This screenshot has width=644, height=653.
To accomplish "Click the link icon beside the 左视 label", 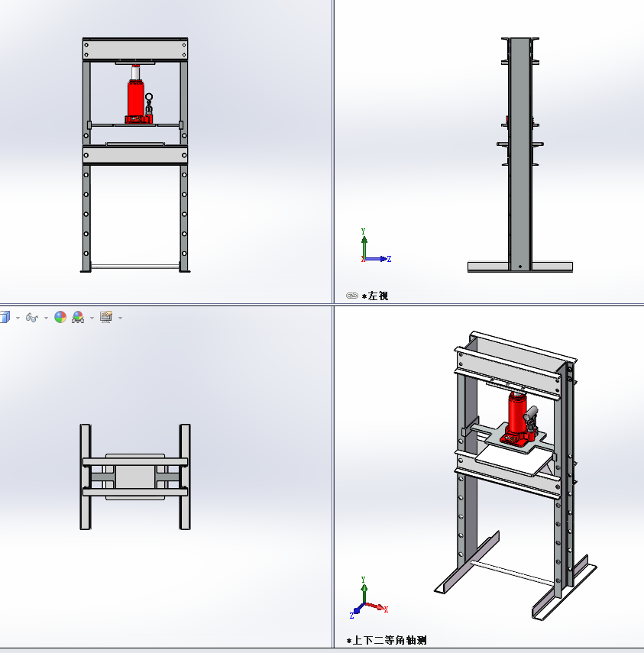I will click(x=352, y=296).
